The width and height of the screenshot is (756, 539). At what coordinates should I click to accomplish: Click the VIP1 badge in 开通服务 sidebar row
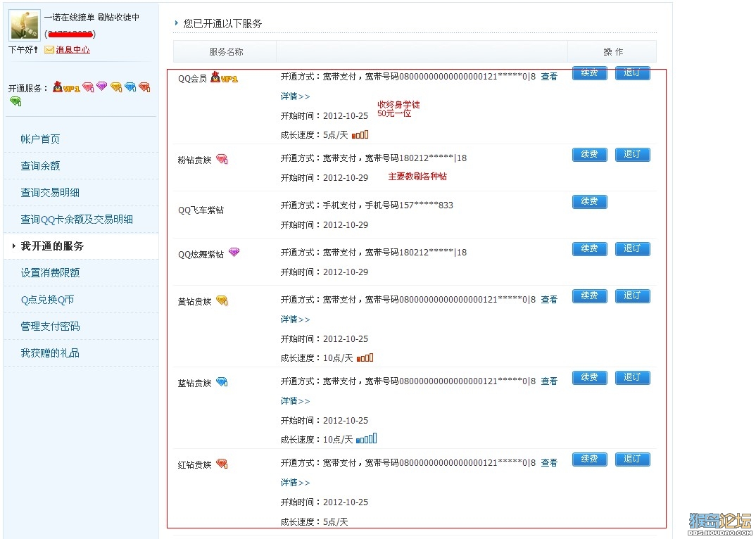point(67,87)
